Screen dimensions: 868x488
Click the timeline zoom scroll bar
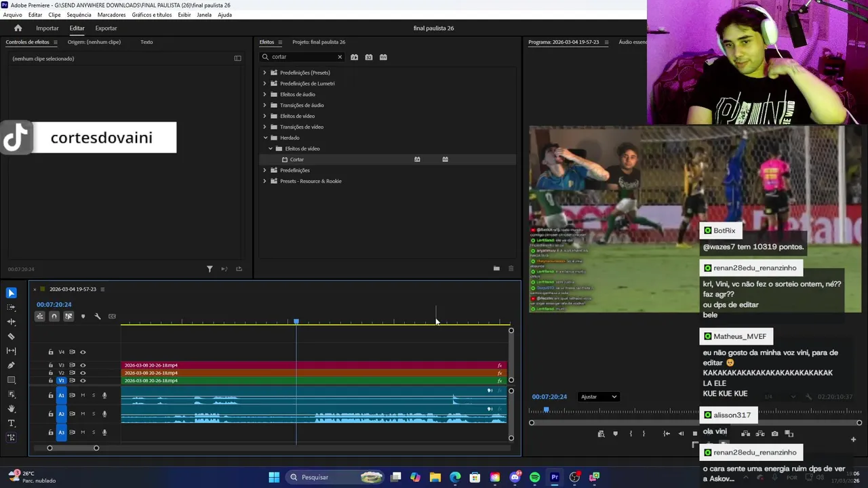pyautogui.click(x=73, y=448)
